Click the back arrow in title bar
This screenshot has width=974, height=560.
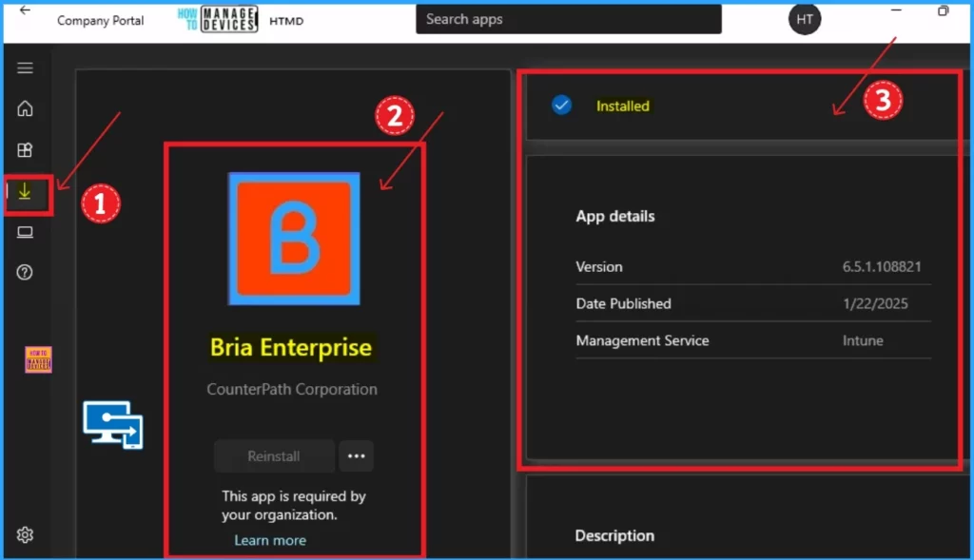click(25, 10)
